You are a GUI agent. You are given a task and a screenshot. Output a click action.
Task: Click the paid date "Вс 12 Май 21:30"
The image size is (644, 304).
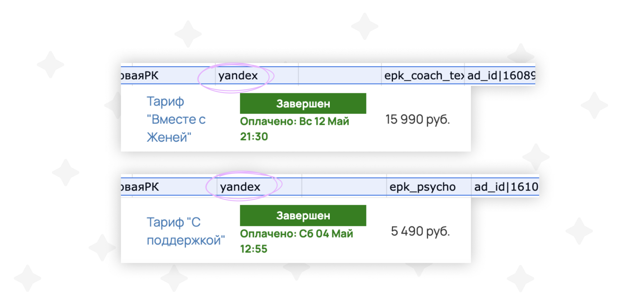point(294,129)
